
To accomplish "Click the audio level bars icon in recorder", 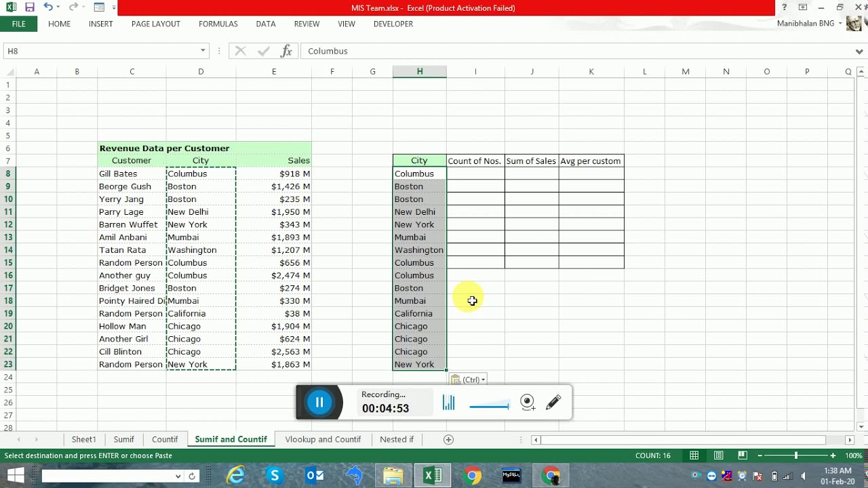I will click(449, 403).
